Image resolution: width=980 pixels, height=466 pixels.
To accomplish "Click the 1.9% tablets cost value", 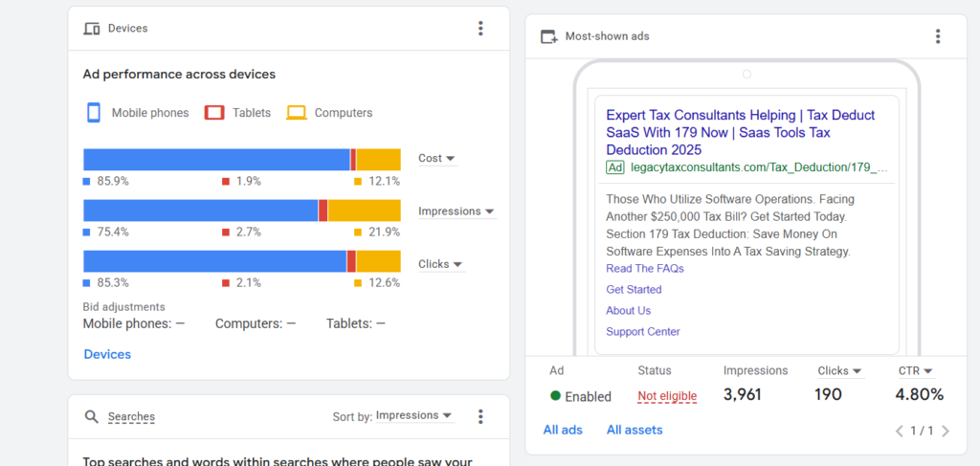I will 248,181.
